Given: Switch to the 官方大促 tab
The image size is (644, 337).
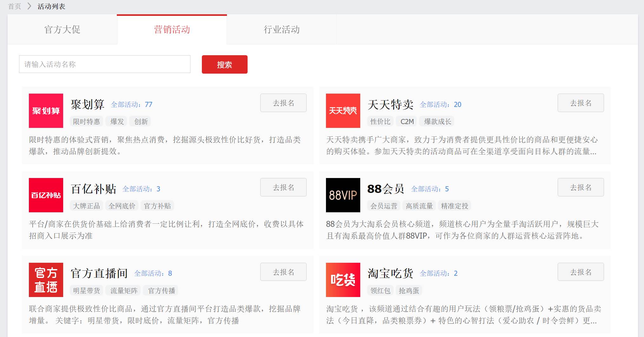Looking at the screenshot, I should [63, 30].
